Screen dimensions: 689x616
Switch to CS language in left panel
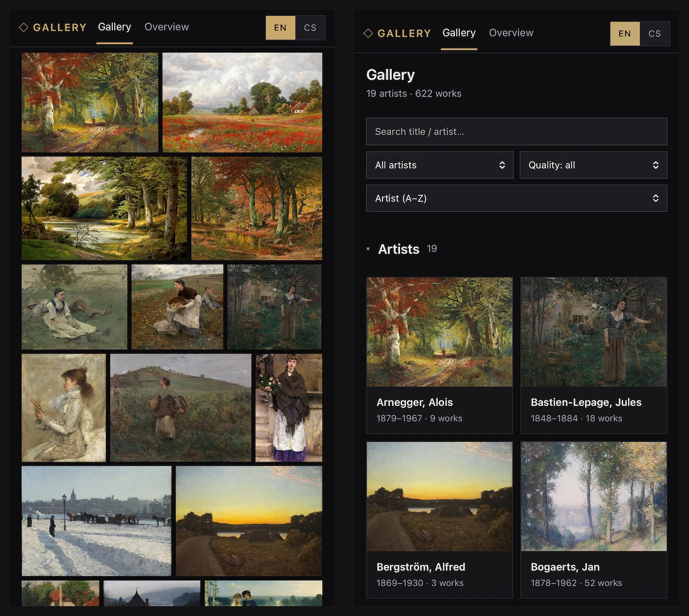pyautogui.click(x=311, y=28)
